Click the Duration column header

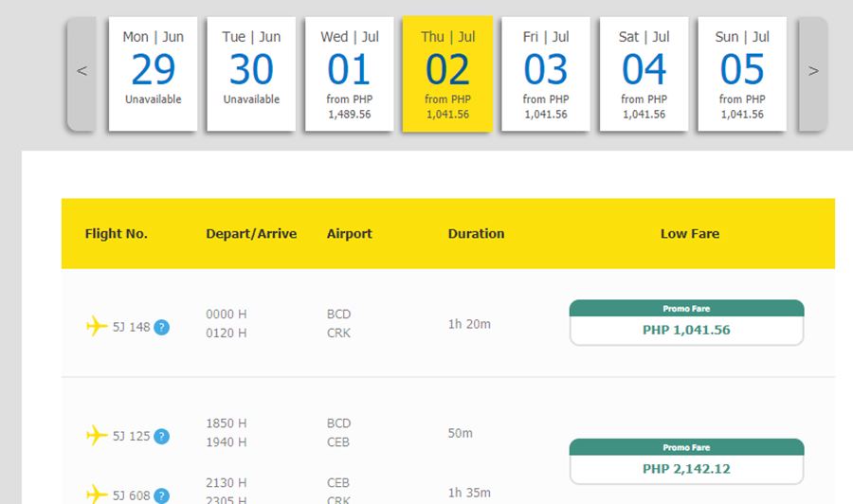click(x=476, y=234)
